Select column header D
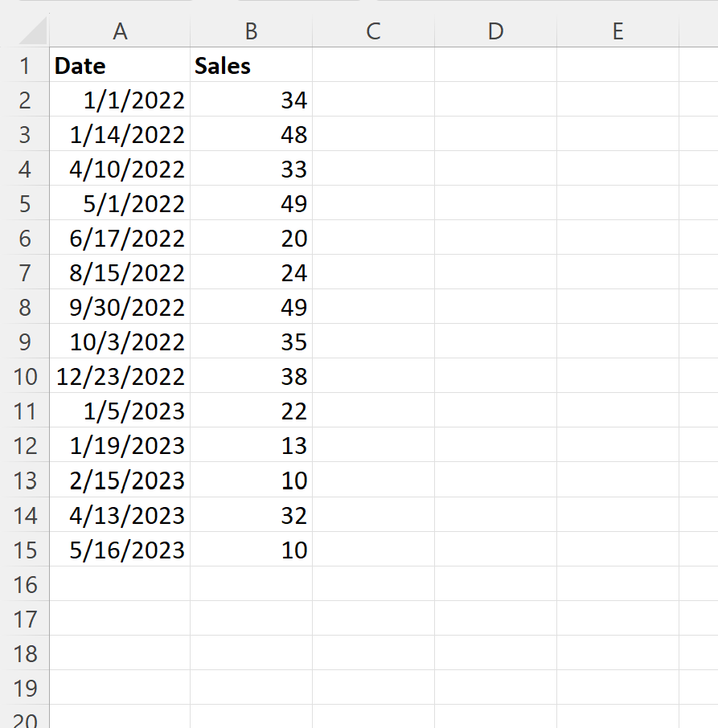Screen dimensions: 718x728 coord(495,31)
